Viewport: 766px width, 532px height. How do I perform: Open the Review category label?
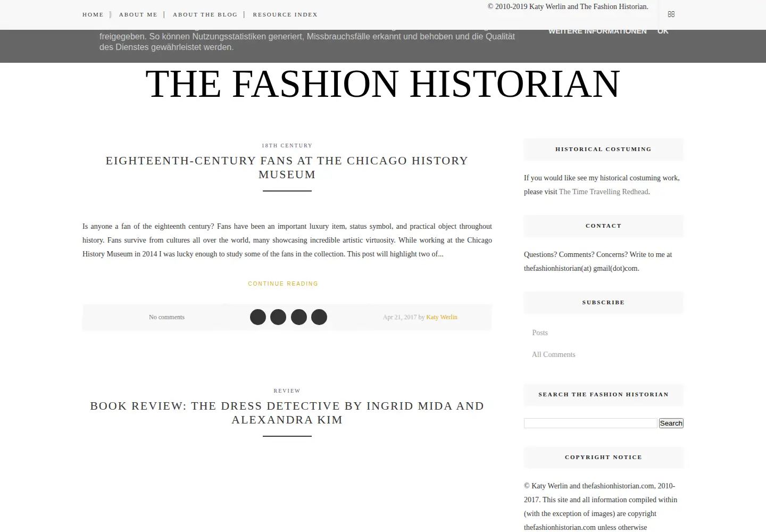click(287, 390)
